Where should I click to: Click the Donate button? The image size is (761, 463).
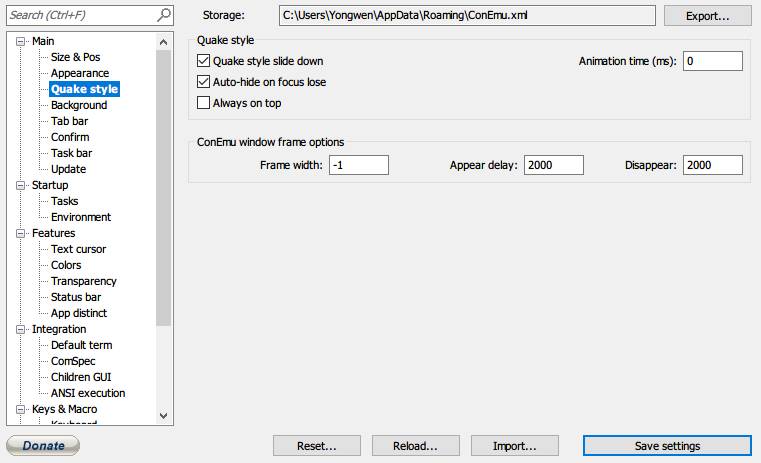43,446
